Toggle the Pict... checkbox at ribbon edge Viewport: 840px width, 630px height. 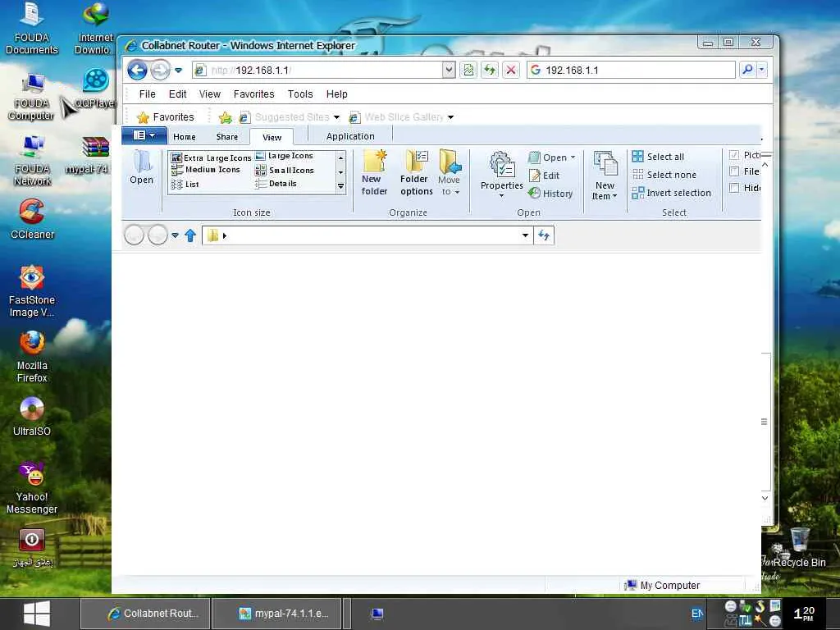click(734, 155)
